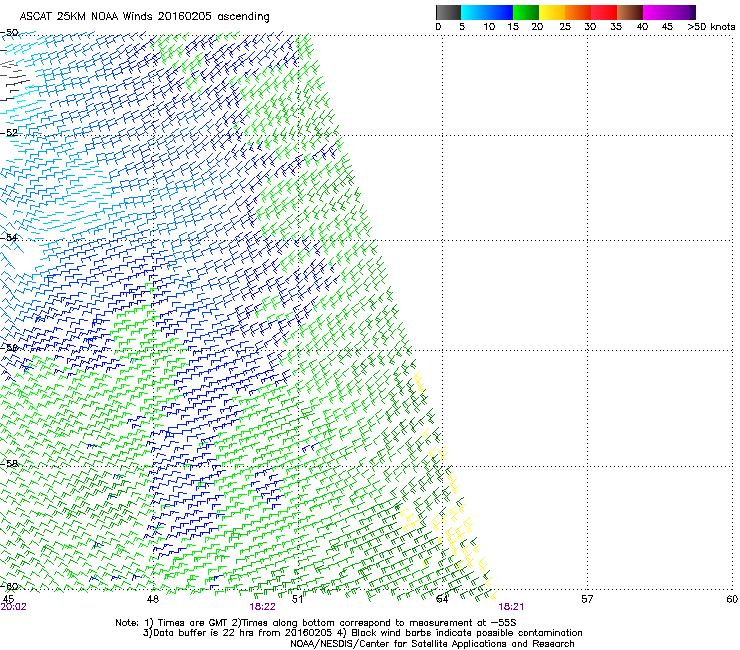The height and width of the screenshot is (650, 740).
Task: Click the title 'ASCAT 25KM NOAA Winds 20160205 ascending'
Action: (144, 16)
